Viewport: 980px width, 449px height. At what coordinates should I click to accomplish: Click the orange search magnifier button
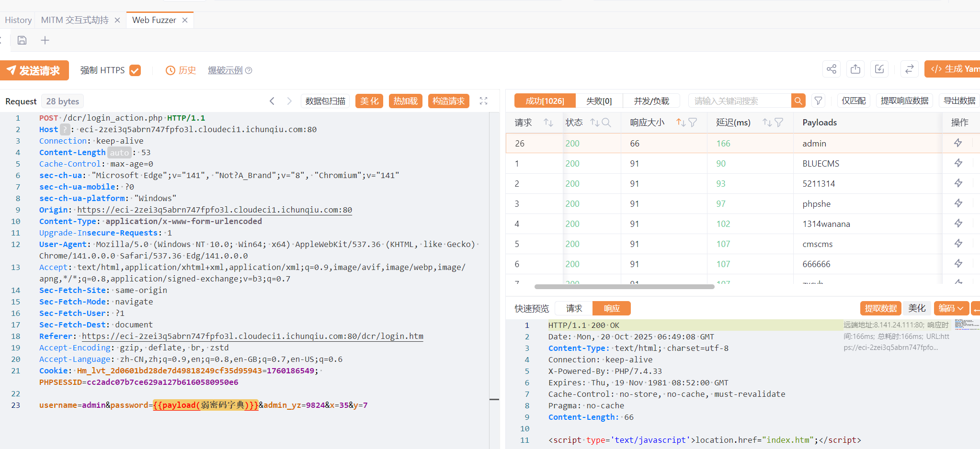click(x=798, y=101)
